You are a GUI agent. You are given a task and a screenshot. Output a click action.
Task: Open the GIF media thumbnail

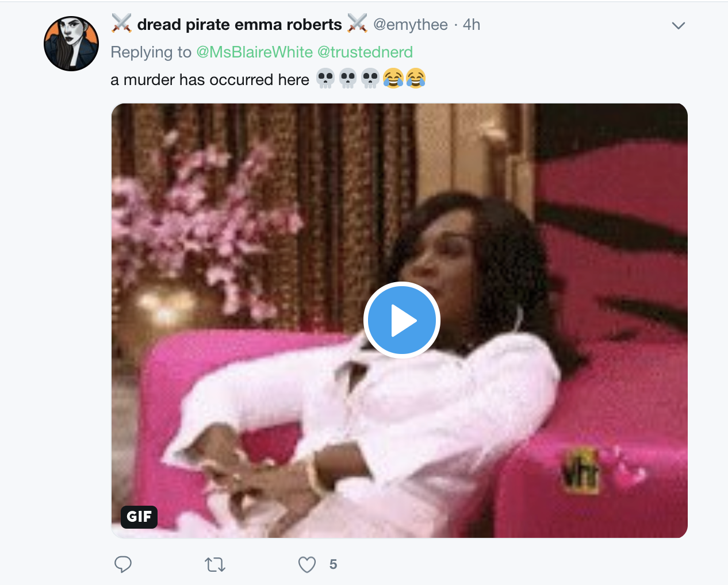(400, 321)
